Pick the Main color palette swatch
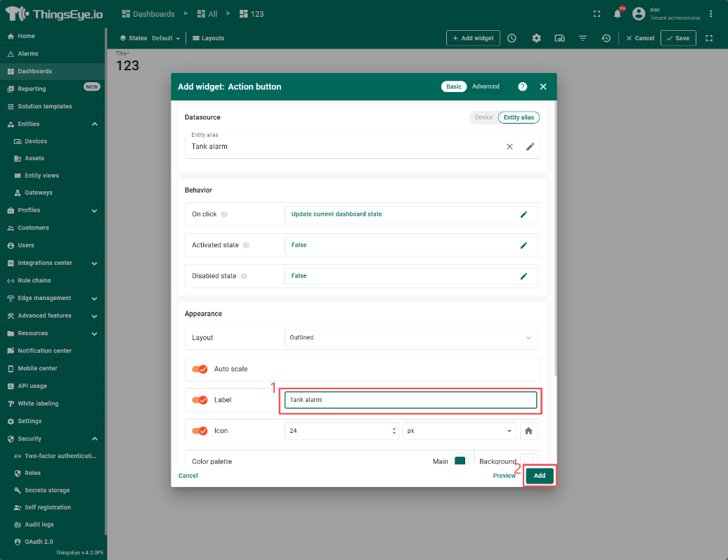This screenshot has height=560, width=728. 460,461
